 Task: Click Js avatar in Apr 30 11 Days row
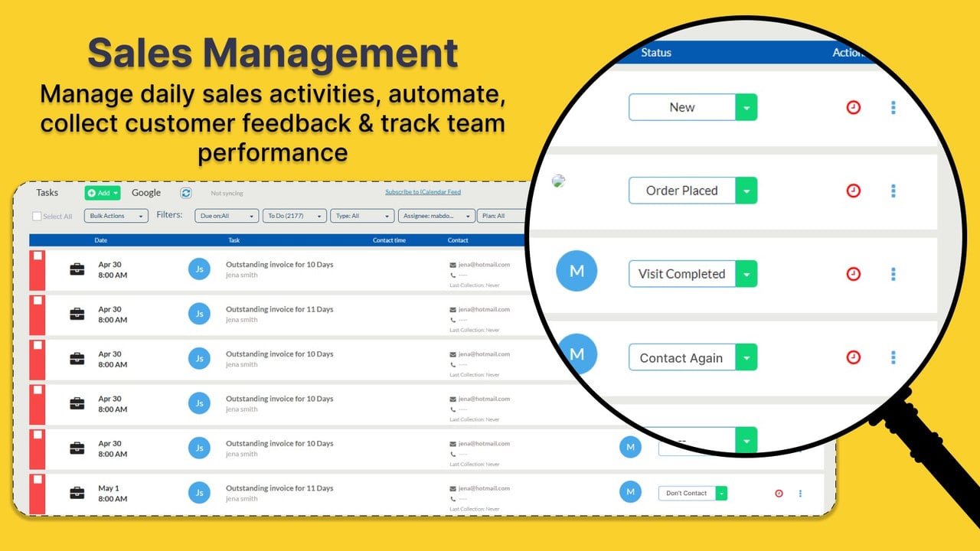click(x=199, y=314)
